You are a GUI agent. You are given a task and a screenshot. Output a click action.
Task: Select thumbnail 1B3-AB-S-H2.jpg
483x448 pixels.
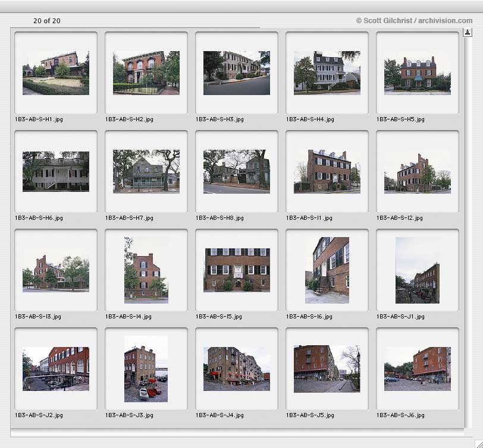click(146, 73)
